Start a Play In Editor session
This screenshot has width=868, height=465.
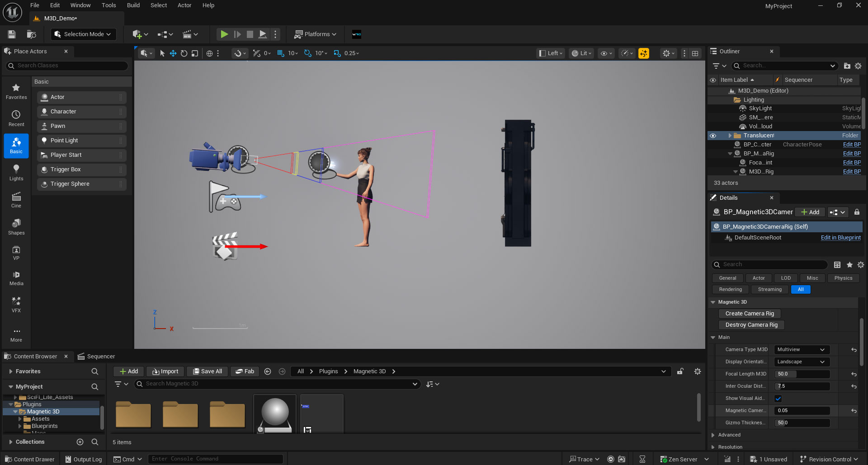(x=224, y=34)
